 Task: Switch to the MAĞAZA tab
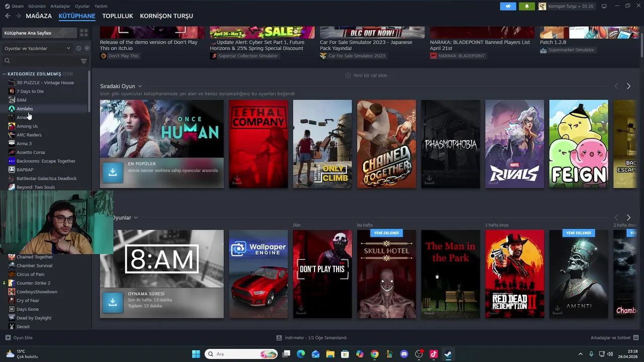click(39, 16)
